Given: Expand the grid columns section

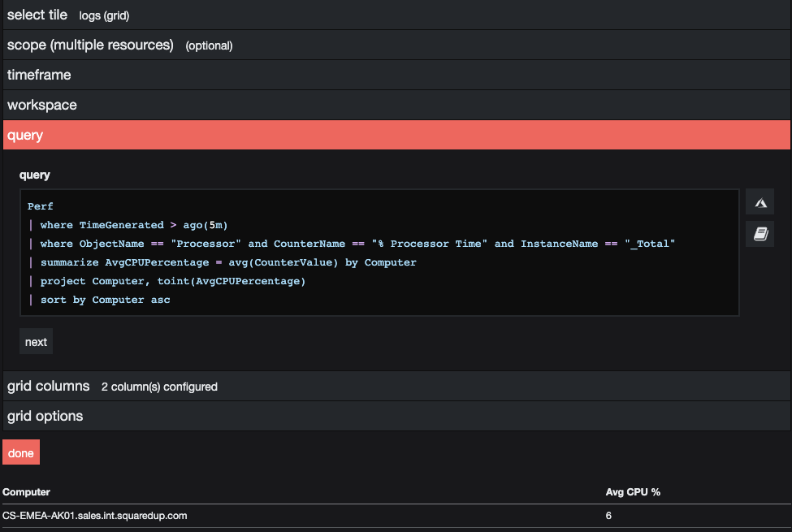Looking at the screenshot, I should click(x=48, y=386).
